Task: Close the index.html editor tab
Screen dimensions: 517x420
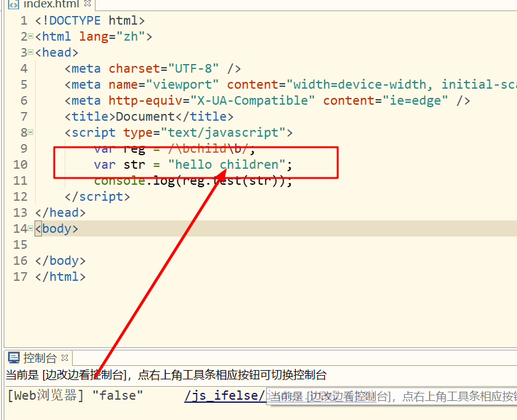Action: [88, 3]
